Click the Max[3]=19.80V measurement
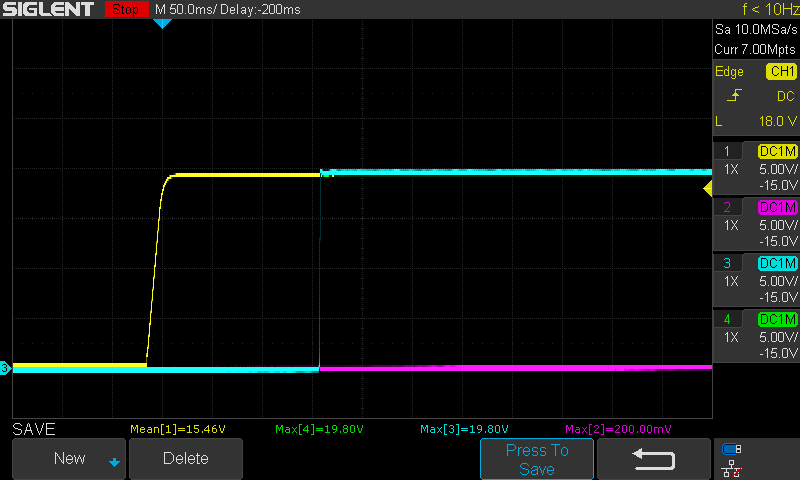800x480 pixels. click(x=464, y=429)
